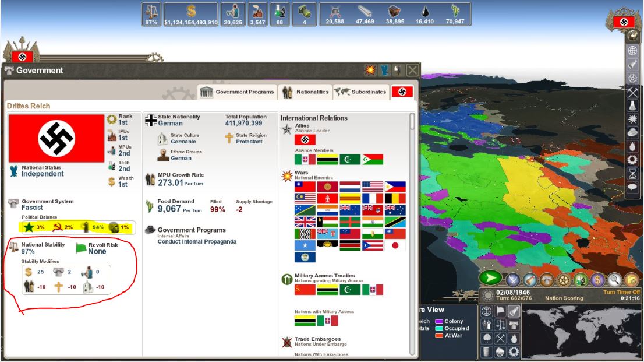Select the United States flag under Wars

[373, 187]
